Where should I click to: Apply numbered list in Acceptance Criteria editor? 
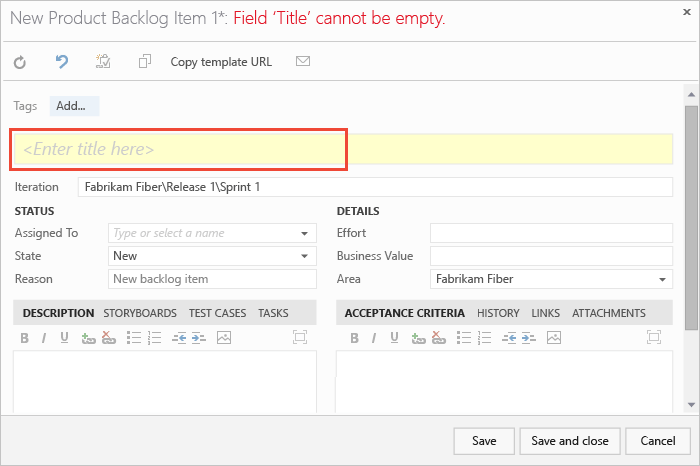[484, 338]
